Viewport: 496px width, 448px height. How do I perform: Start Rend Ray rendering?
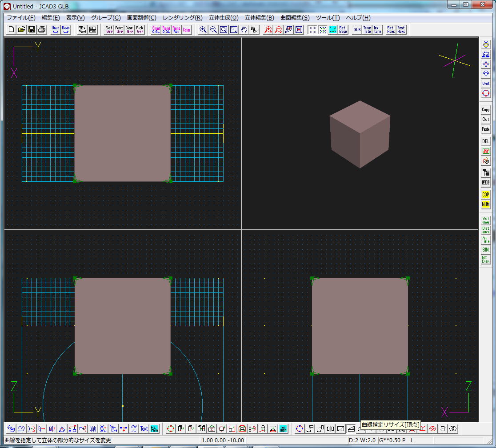(x=176, y=29)
